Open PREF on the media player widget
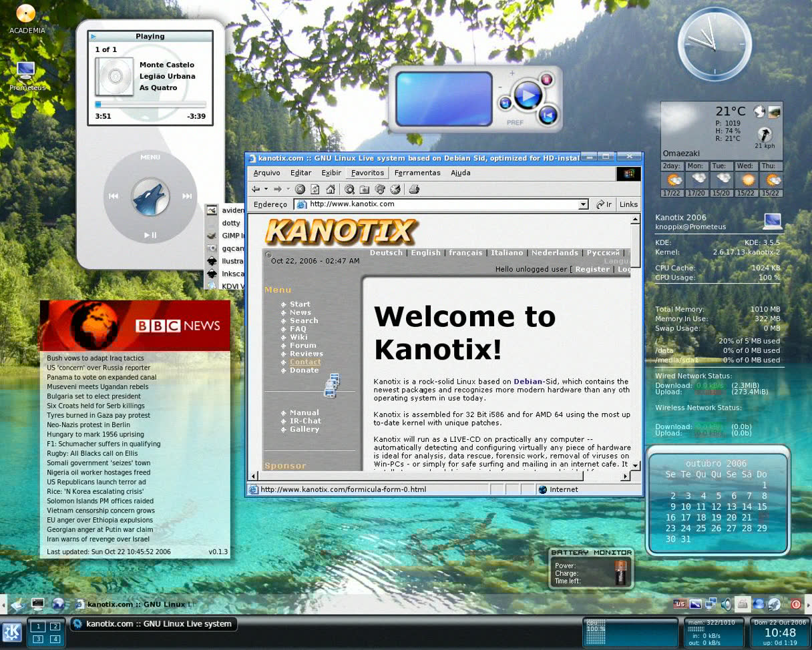The image size is (812, 650). coord(515,123)
